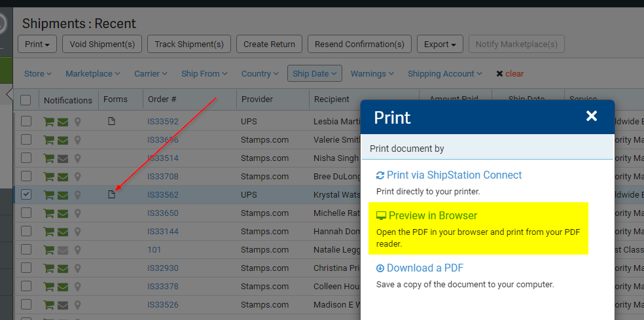Click the cart icon in the IS33708 row

[x=49, y=177]
